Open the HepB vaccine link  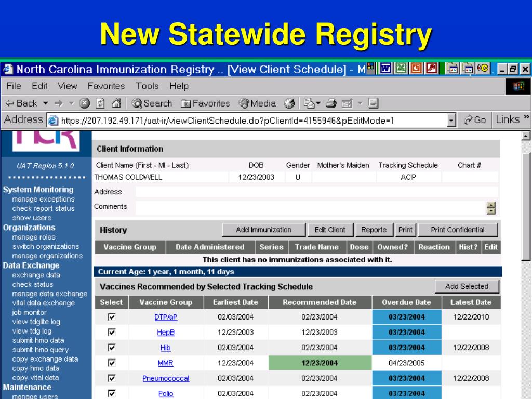point(166,332)
